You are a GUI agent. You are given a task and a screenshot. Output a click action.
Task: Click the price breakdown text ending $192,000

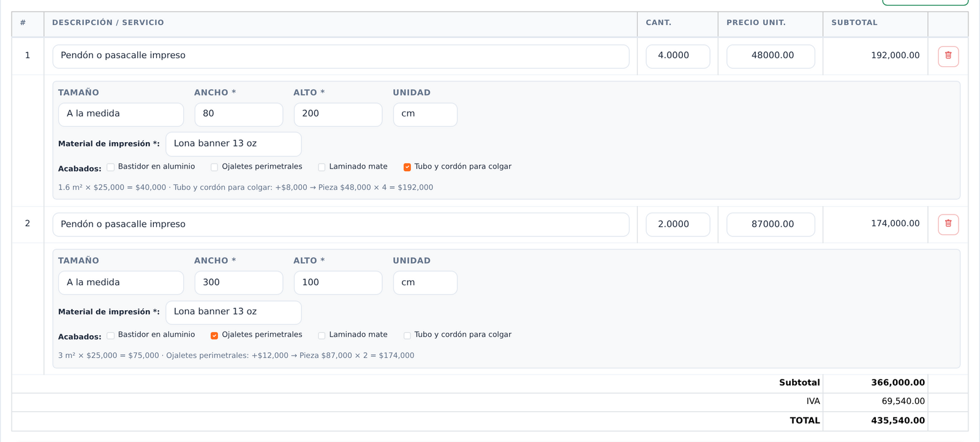(x=246, y=188)
